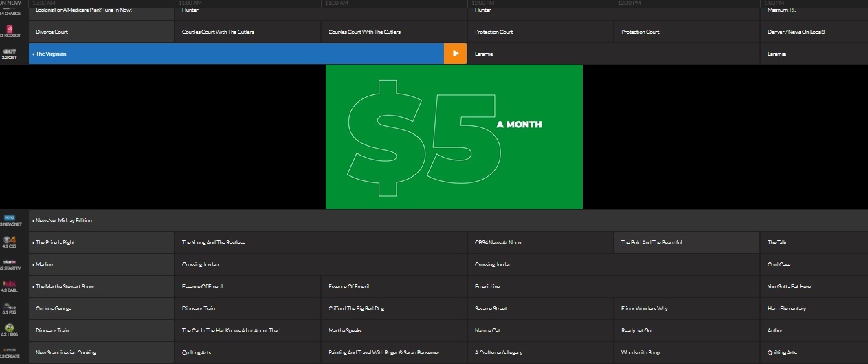Open the $5 a month advertisement
The width and height of the screenshot is (868, 364).
(454, 137)
